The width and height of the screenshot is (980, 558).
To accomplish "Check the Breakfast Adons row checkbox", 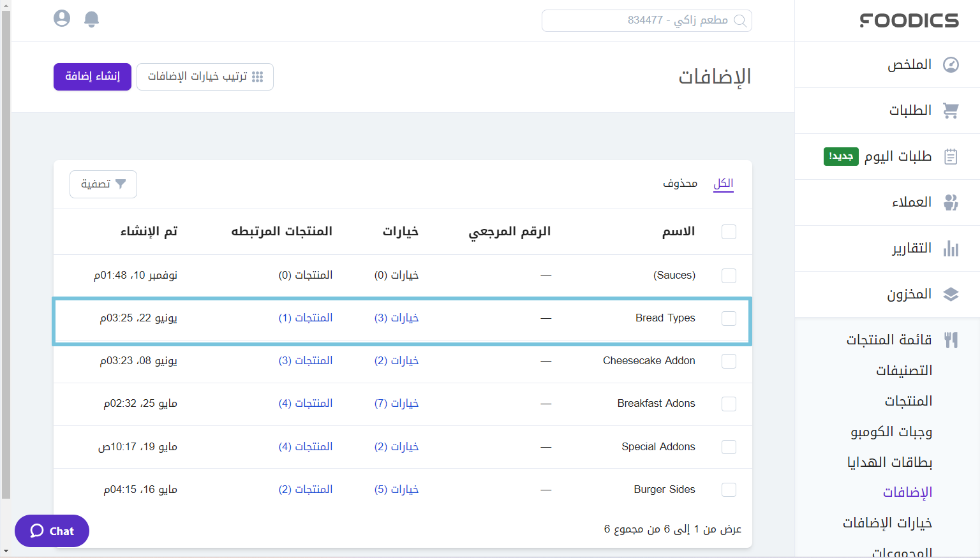I will (x=729, y=404).
